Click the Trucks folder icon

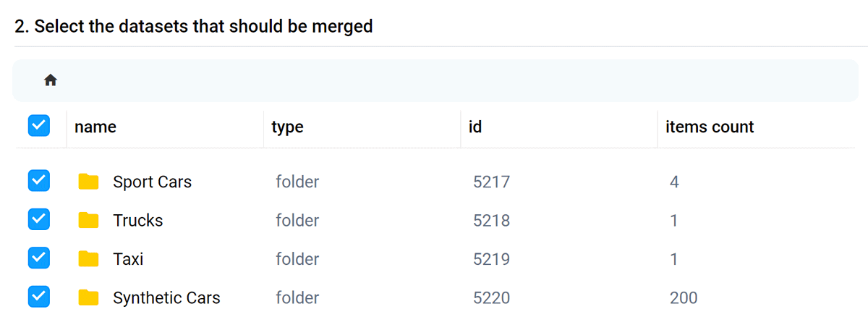(88, 220)
